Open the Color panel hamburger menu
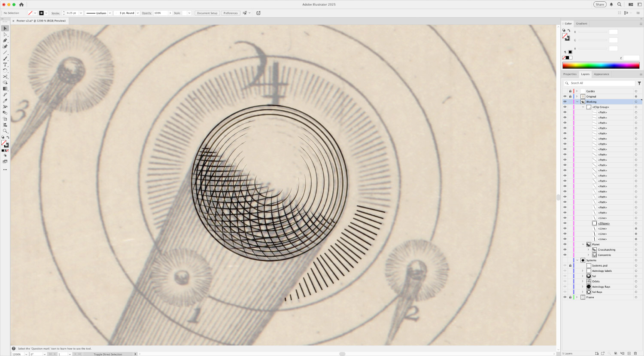Image resolution: width=644 pixels, height=356 pixels. click(641, 24)
